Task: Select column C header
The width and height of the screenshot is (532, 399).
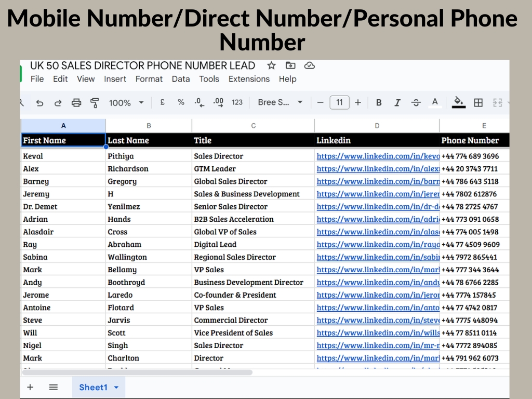Action: point(253,126)
